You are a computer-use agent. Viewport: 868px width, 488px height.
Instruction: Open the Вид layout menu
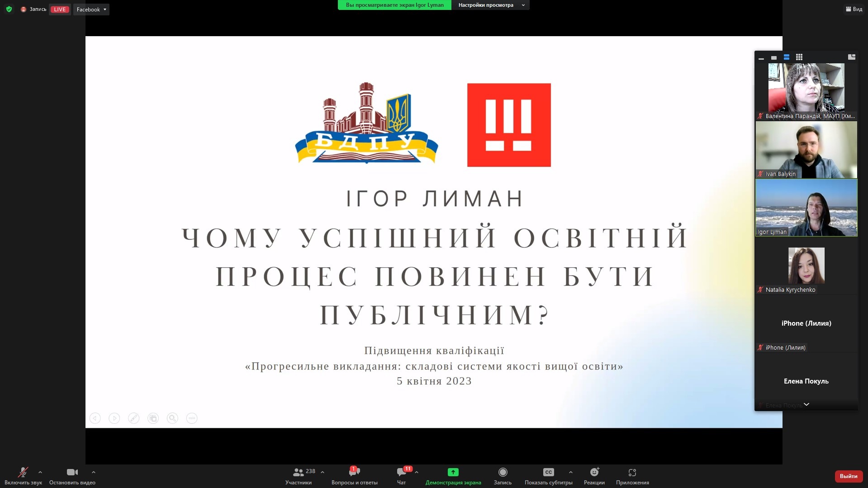coord(854,9)
